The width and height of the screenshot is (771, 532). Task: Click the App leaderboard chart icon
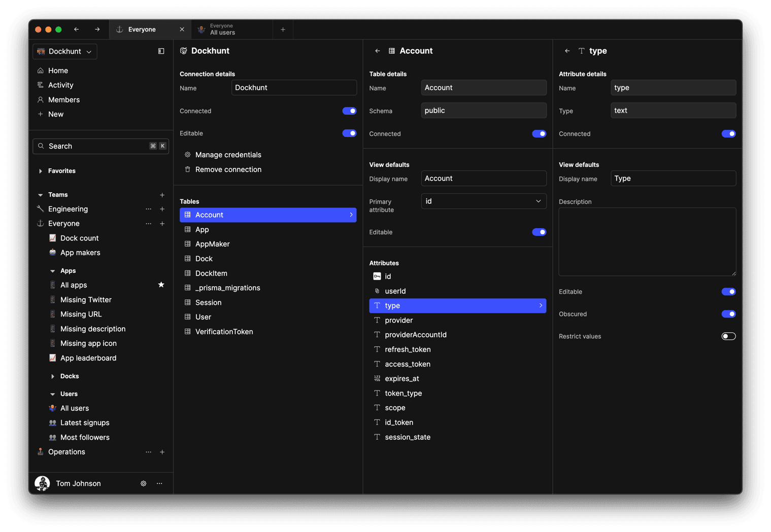pos(52,358)
